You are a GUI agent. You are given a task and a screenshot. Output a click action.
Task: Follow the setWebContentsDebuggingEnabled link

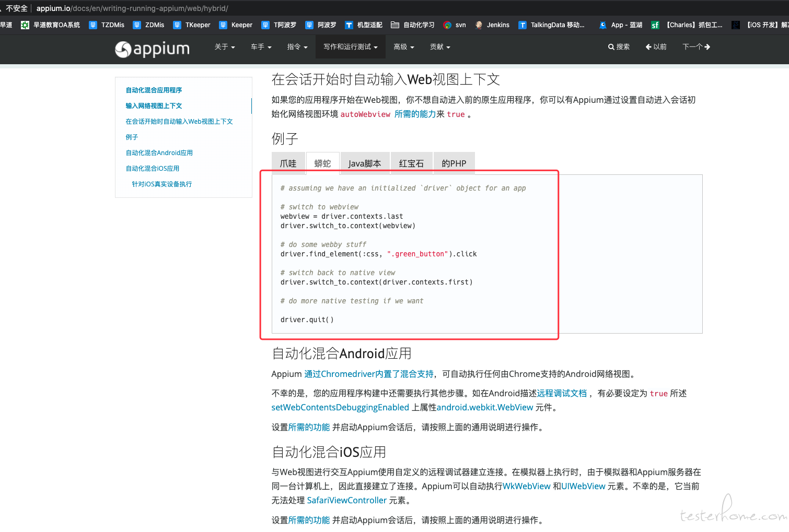(340, 407)
